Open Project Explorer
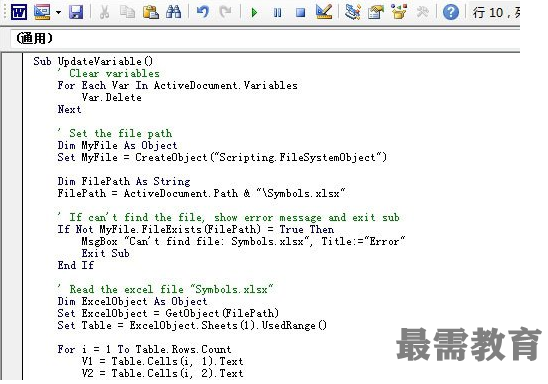The width and height of the screenshot is (548, 384). 353,12
